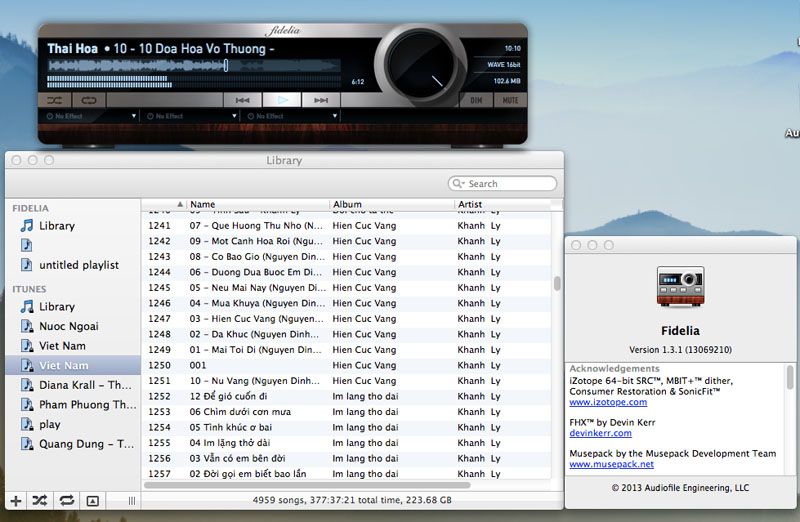This screenshot has width=800, height=522.
Task: Open the www.izotope.com link
Action: pyautogui.click(x=608, y=402)
